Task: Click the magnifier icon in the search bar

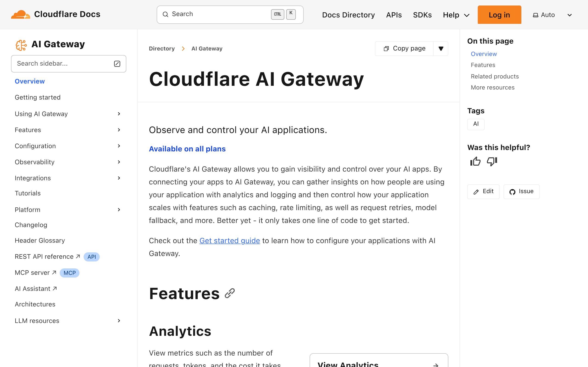Action: point(165,14)
